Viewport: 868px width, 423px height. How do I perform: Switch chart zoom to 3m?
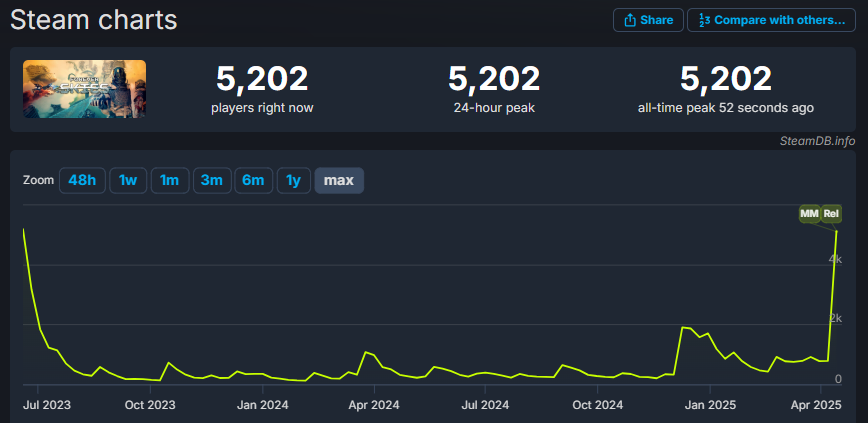pos(212,180)
